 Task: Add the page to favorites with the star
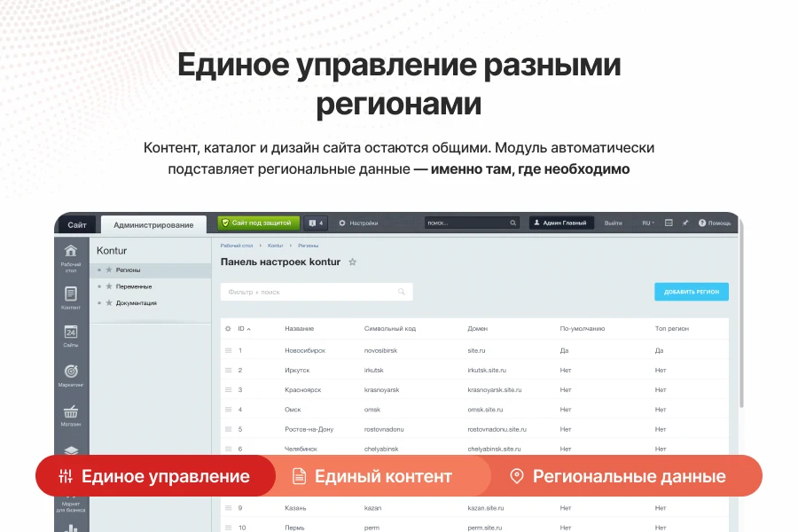352,262
